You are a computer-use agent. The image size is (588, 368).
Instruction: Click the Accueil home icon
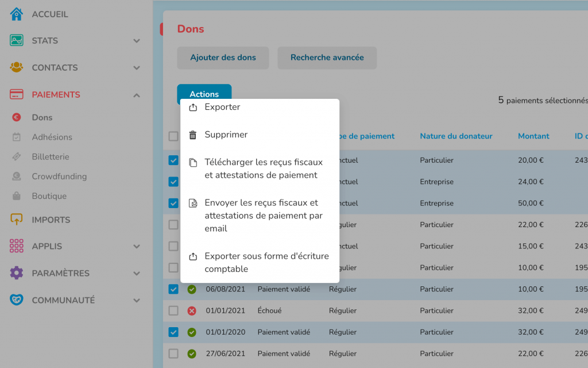click(17, 14)
